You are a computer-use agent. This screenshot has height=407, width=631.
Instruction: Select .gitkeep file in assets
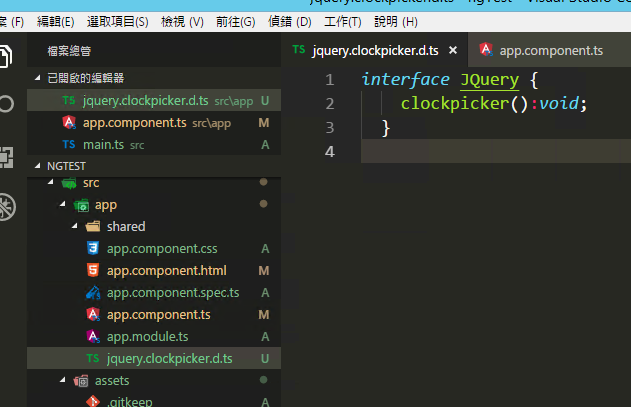coord(154,401)
